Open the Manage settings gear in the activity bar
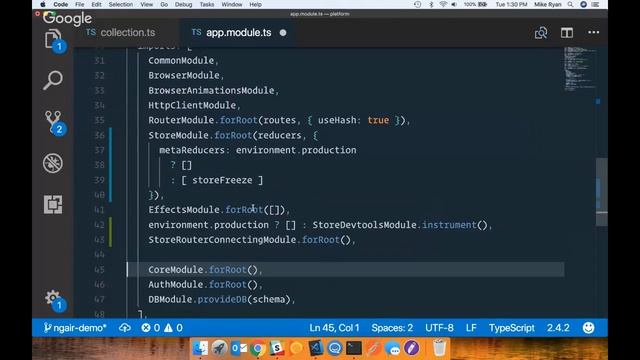 pos(53,299)
